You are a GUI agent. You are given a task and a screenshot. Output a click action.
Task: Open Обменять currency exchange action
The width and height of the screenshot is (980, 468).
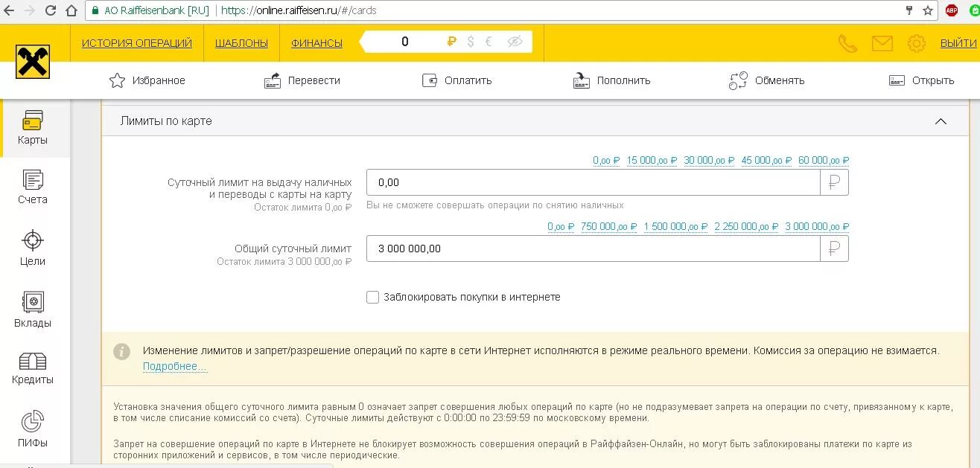coord(766,80)
